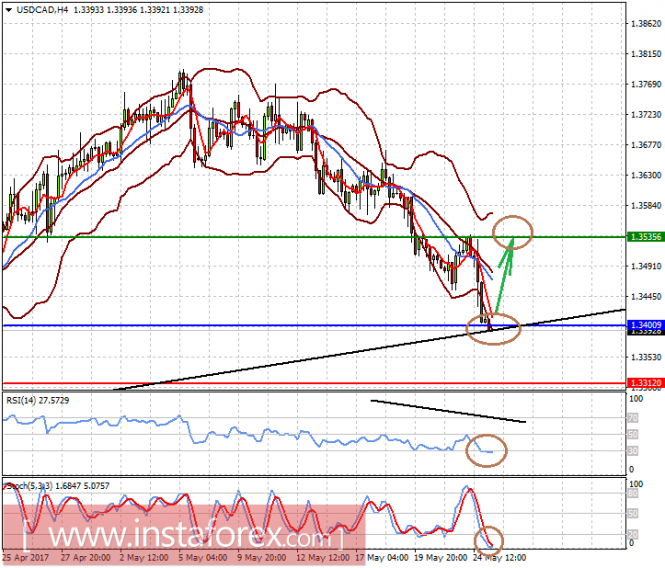Click the ellipse at the price low
The height and width of the screenshot is (568, 665).
point(493,329)
